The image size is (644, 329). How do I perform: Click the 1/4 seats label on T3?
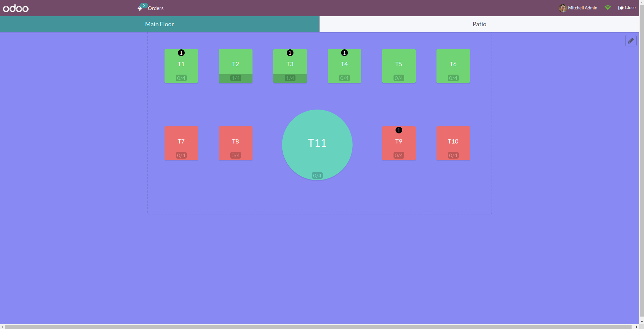tap(290, 78)
